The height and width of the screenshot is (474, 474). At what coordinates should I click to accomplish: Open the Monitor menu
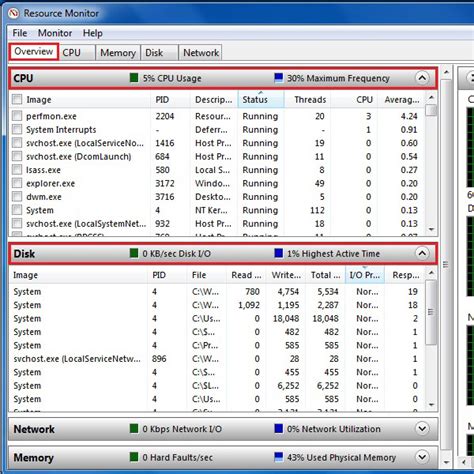(x=55, y=33)
